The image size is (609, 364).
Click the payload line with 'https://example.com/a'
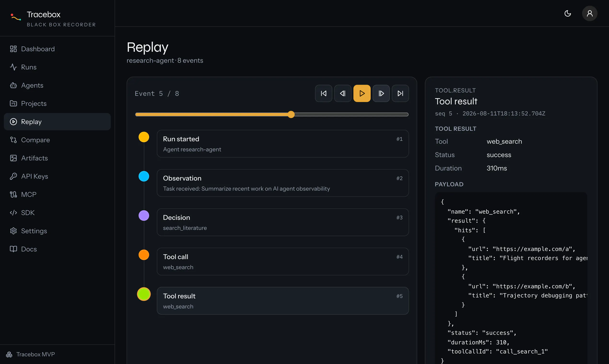pos(521,249)
